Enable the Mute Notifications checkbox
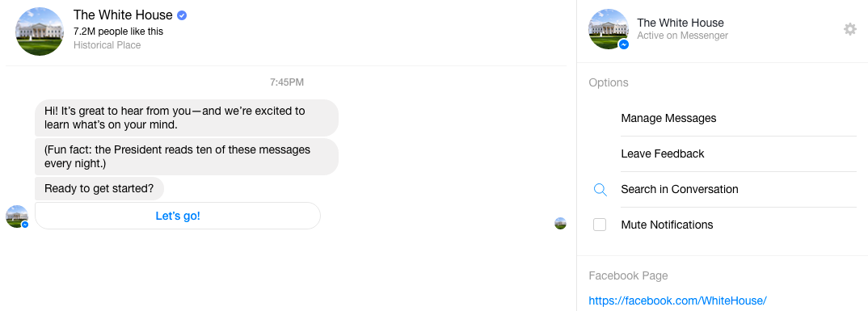The height and width of the screenshot is (311, 868). (600, 225)
